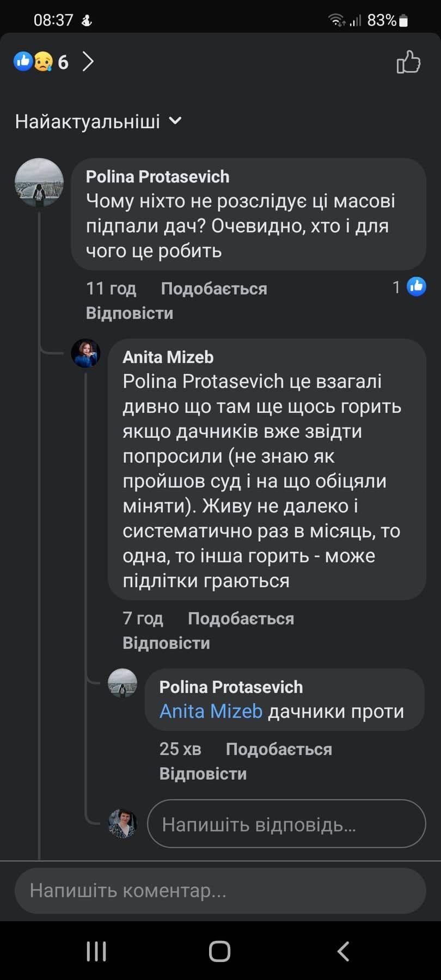
Task: Reply to Polina's first comment via Відповісти
Action: pos(130,314)
